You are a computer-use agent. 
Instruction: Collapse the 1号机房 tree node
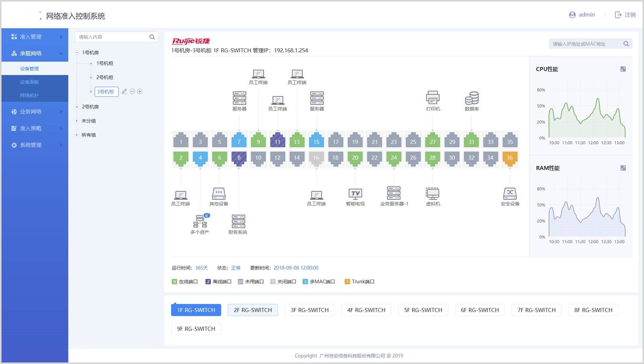(77, 53)
